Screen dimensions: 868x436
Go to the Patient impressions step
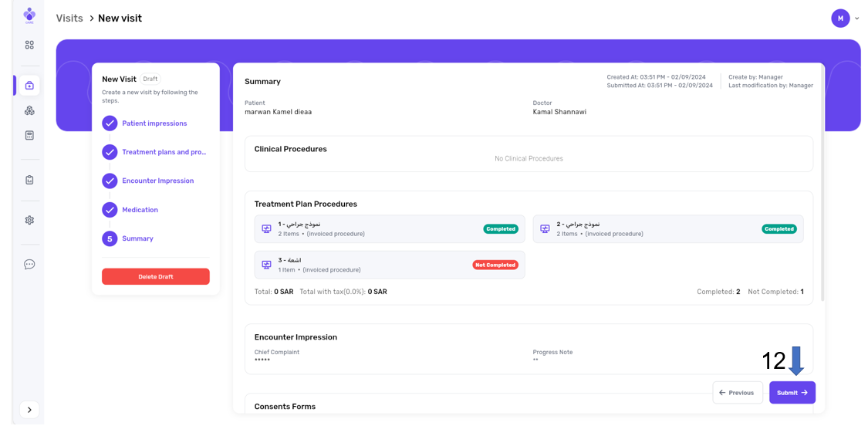[154, 123]
